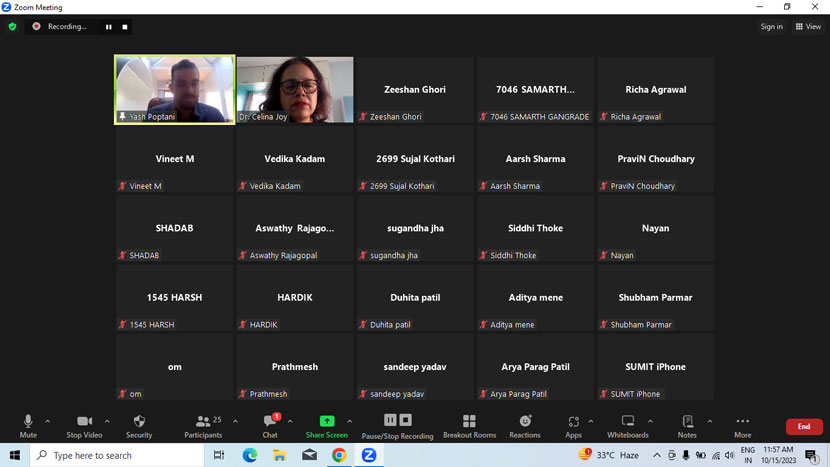Expand the arrow next to Share Screen
The height and width of the screenshot is (467, 830).
tap(349, 421)
